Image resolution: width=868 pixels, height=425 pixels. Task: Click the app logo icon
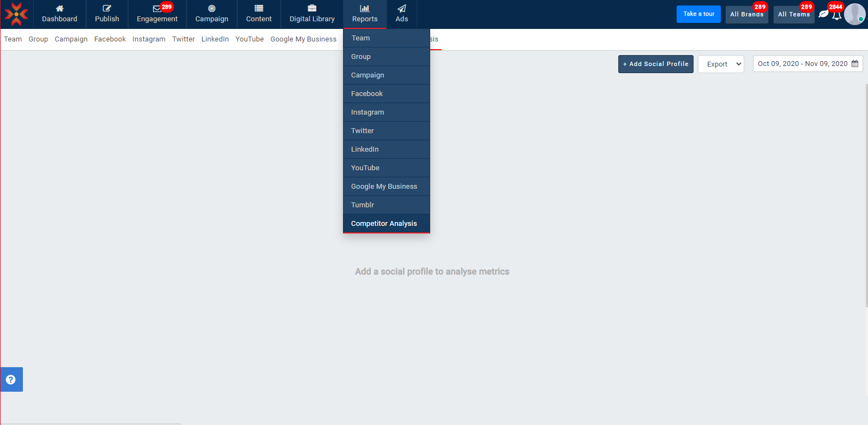(x=16, y=14)
